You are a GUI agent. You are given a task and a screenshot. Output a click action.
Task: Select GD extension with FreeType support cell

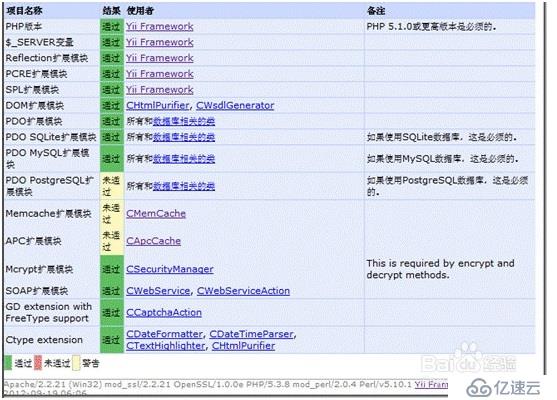tap(49, 313)
